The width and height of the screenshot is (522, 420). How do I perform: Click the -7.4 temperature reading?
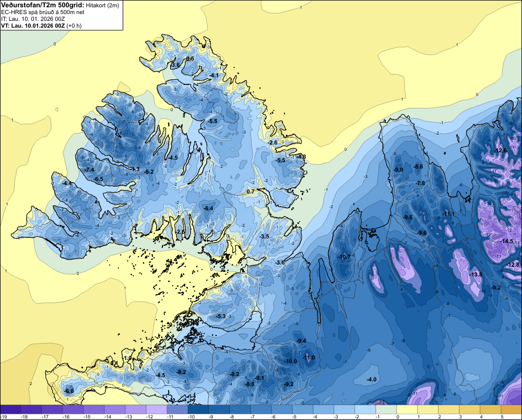[89, 170]
